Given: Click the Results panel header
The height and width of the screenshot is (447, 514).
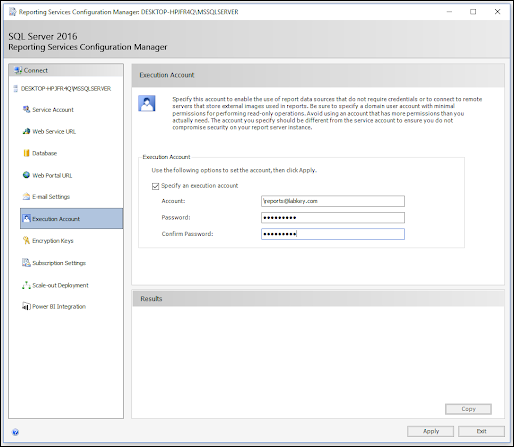Looking at the screenshot, I should pyautogui.click(x=318, y=299).
